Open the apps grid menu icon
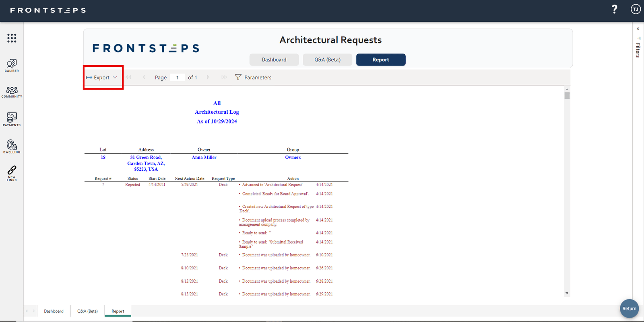Image resolution: width=644 pixels, height=322 pixels. coord(12,38)
